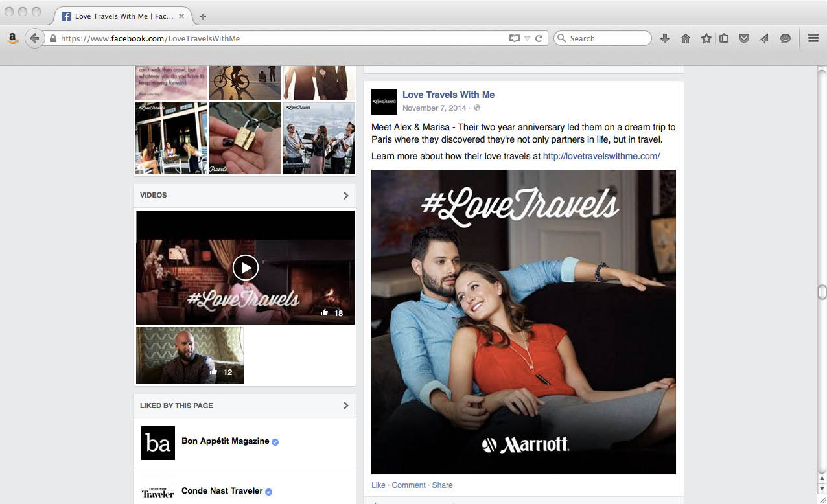827x504 pixels.
Task: Open the lovetravelswithme.com link in post
Action: pyautogui.click(x=601, y=156)
